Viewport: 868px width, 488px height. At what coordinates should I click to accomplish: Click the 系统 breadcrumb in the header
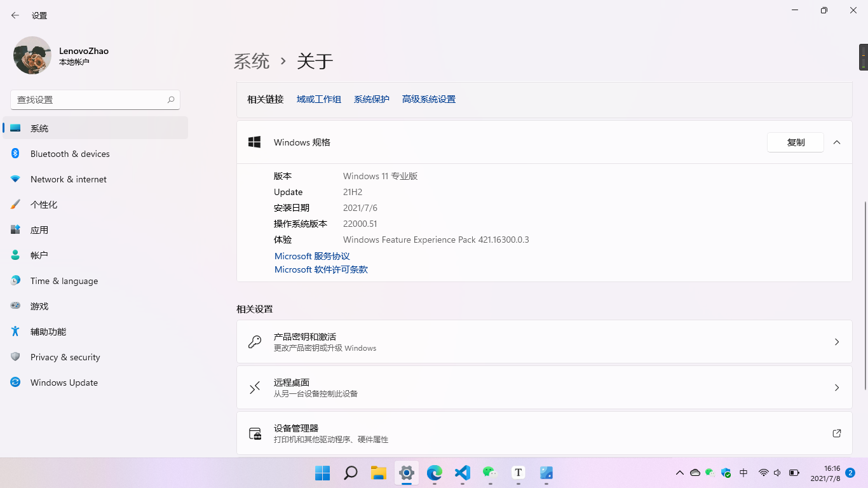[252, 61]
